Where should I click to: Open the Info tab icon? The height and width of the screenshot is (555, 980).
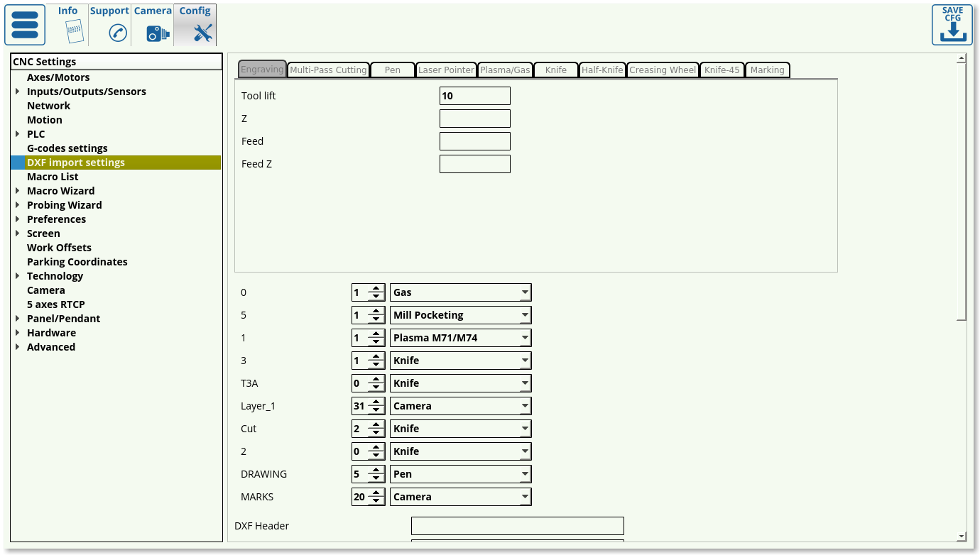tap(74, 31)
